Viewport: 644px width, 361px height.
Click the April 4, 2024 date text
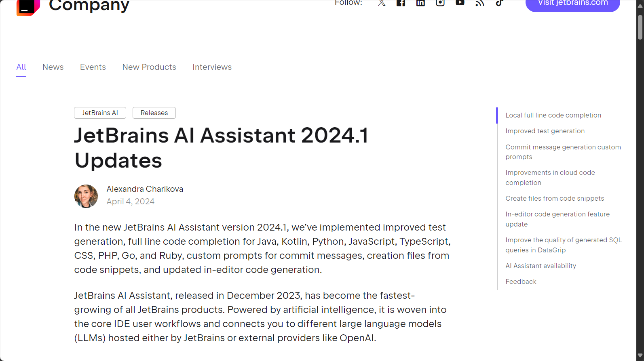pyautogui.click(x=130, y=201)
